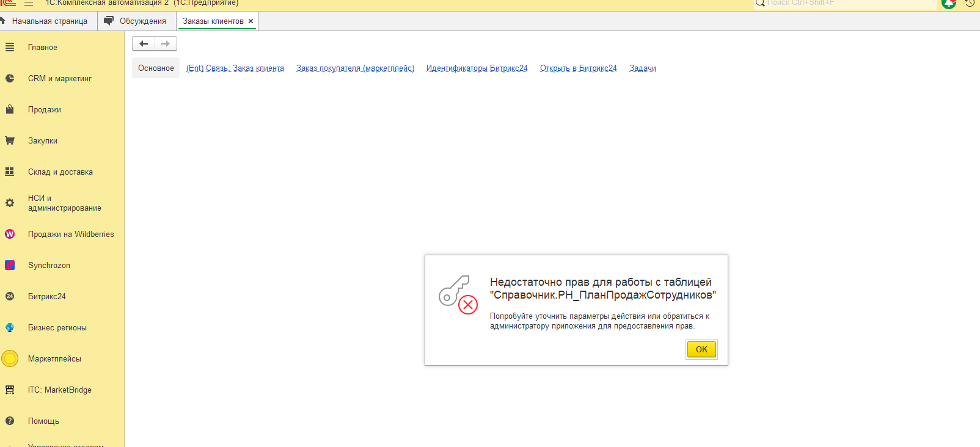Open the Битрикс24 sidebar section
The height and width of the screenshot is (447, 980).
point(47,296)
